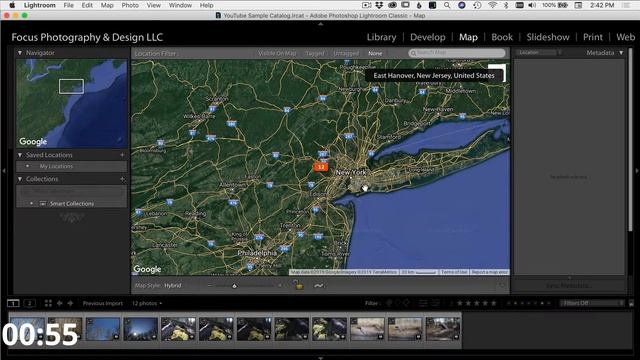Viewport: 640px width, 360px height.
Task: Click the Siri icon in menu bar
Action: coord(462,5)
